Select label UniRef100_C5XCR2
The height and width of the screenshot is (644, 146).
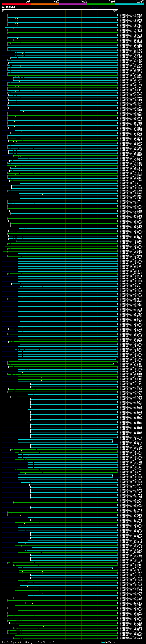click(x=131, y=90)
